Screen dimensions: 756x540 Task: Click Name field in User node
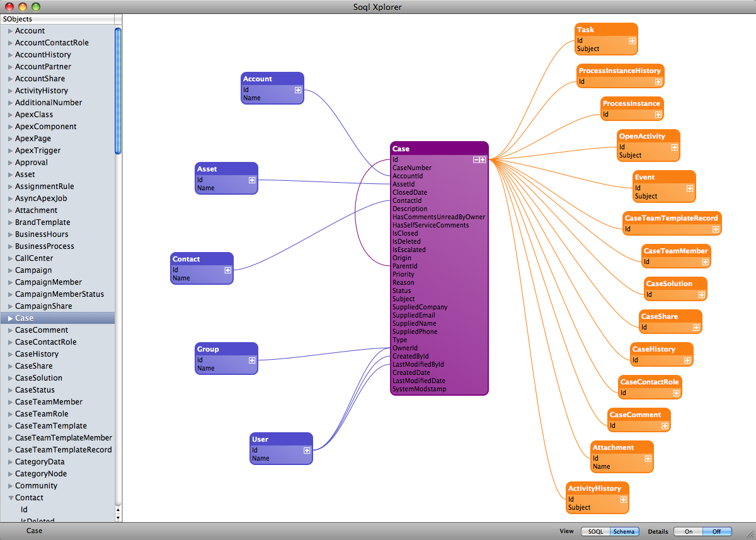(261, 459)
